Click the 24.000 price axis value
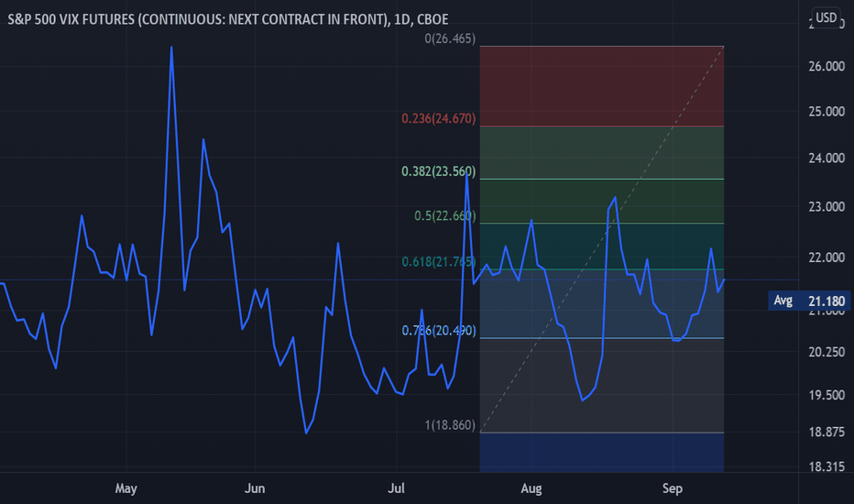The width and height of the screenshot is (854, 504). point(827,158)
